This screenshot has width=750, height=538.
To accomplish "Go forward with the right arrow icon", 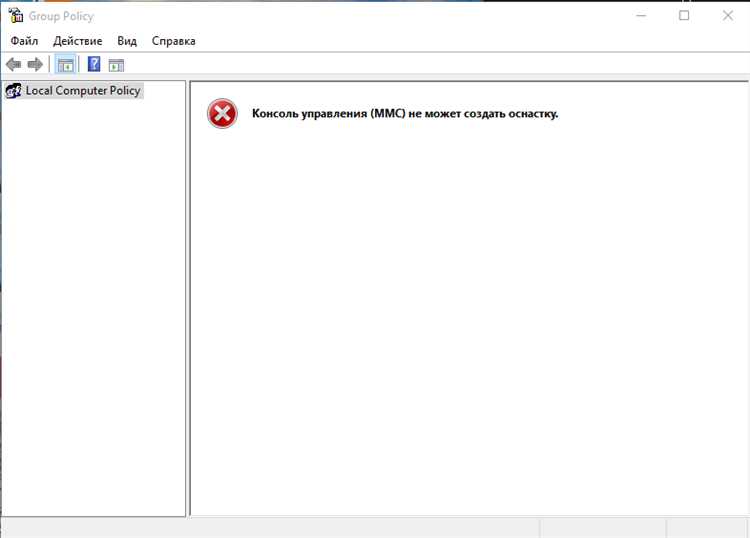I will [35, 65].
